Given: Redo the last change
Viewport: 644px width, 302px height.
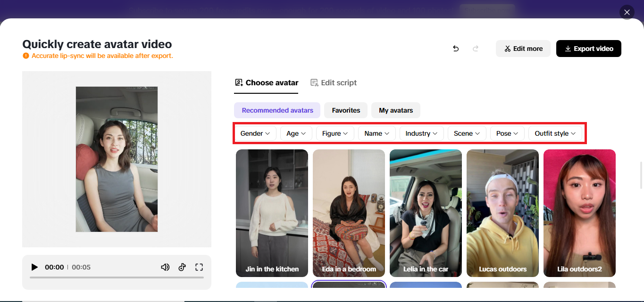Looking at the screenshot, I should point(476,49).
